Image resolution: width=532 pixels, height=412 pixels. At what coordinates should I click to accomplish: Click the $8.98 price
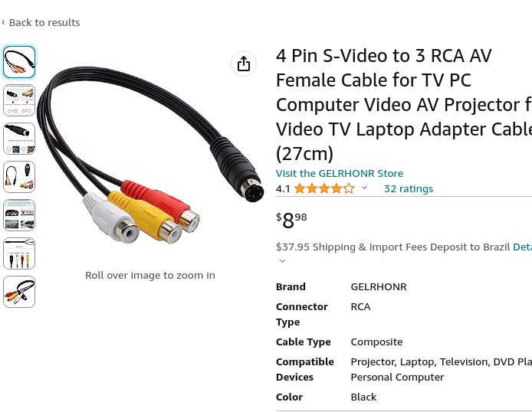(x=291, y=221)
